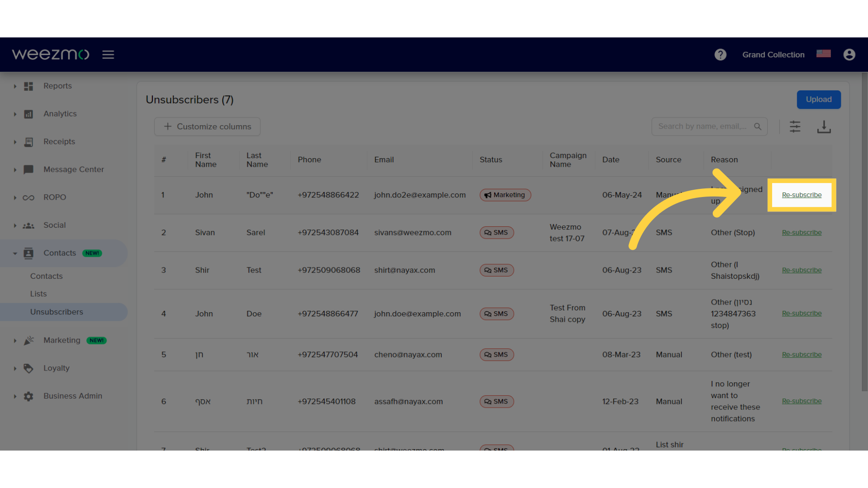The image size is (868, 488).
Task: Click the Weezmo hamburger menu icon
Action: tap(108, 54)
